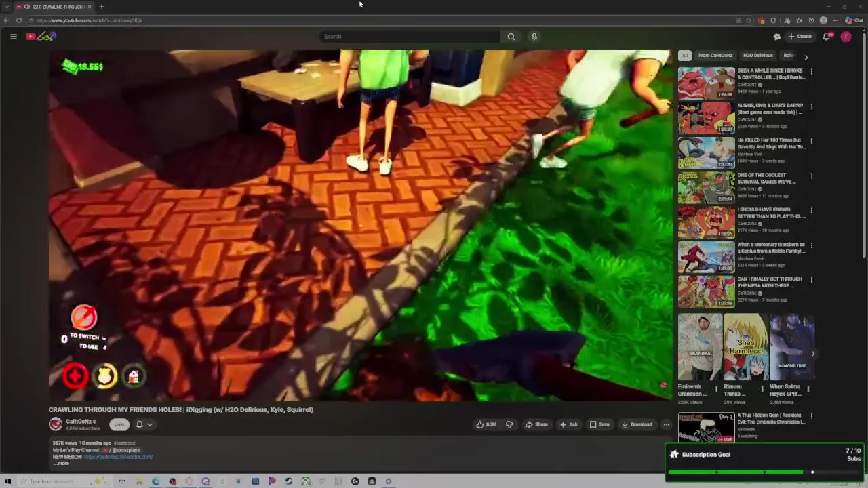Screen dimensions: 868x488
Task: Save video to a playlist
Action: tap(599, 424)
